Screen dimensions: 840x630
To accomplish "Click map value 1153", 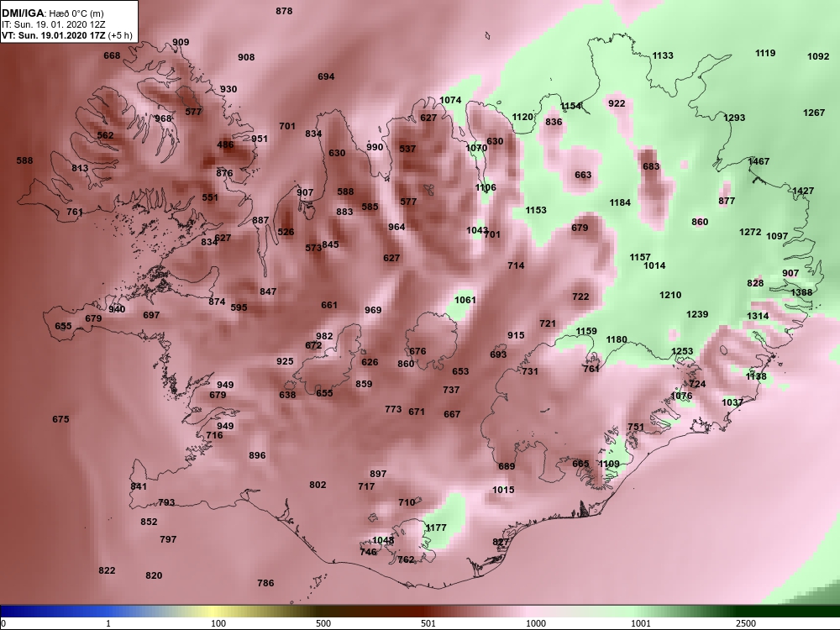I will [x=536, y=211].
